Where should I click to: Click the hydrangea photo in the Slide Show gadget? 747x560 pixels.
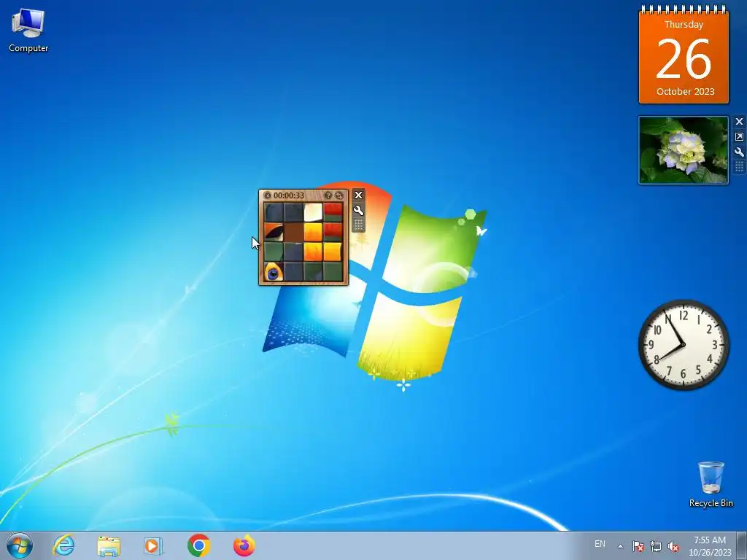[683, 150]
